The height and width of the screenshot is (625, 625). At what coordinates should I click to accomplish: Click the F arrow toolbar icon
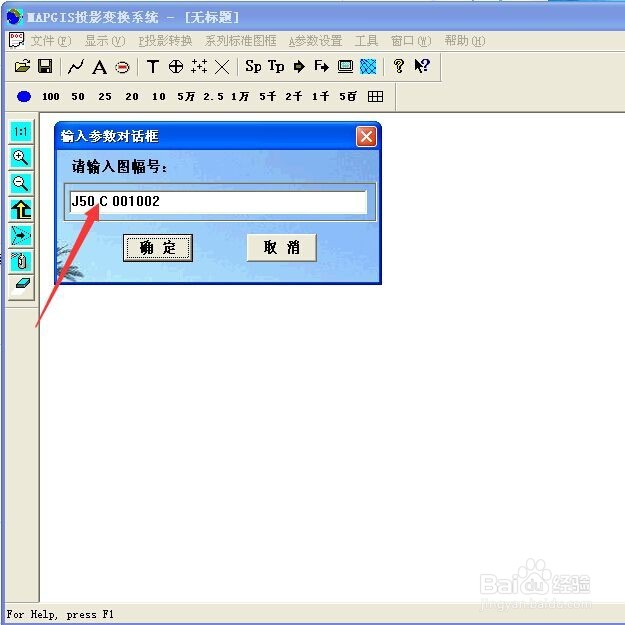pos(322,66)
